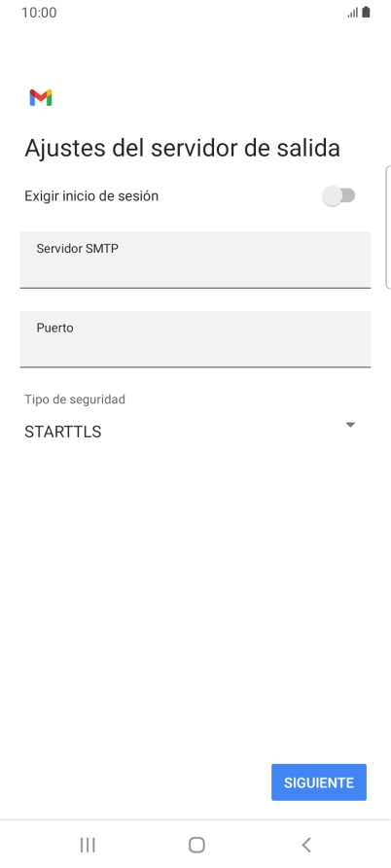The width and height of the screenshot is (391, 868).
Task: Open the edge panel handle
Action: click(x=388, y=227)
